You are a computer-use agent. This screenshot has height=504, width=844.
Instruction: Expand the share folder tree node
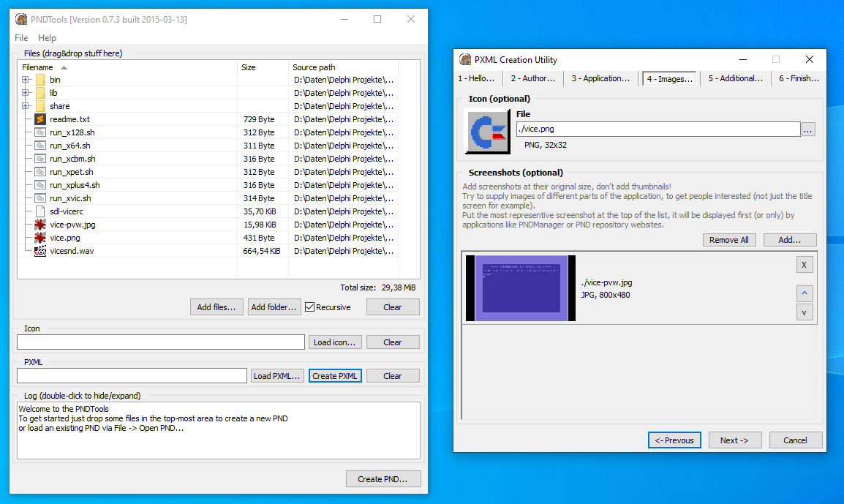(x=23, y=105)
